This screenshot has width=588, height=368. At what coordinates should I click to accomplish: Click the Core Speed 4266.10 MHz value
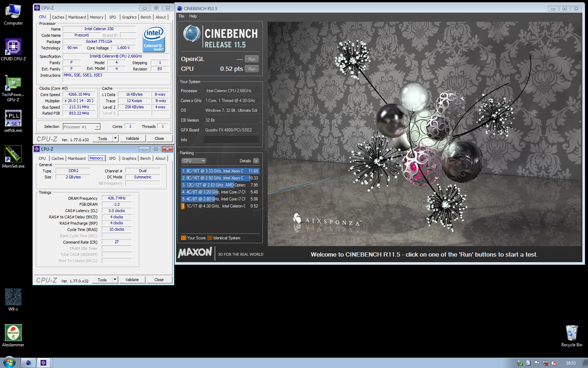tap(79, 95)
